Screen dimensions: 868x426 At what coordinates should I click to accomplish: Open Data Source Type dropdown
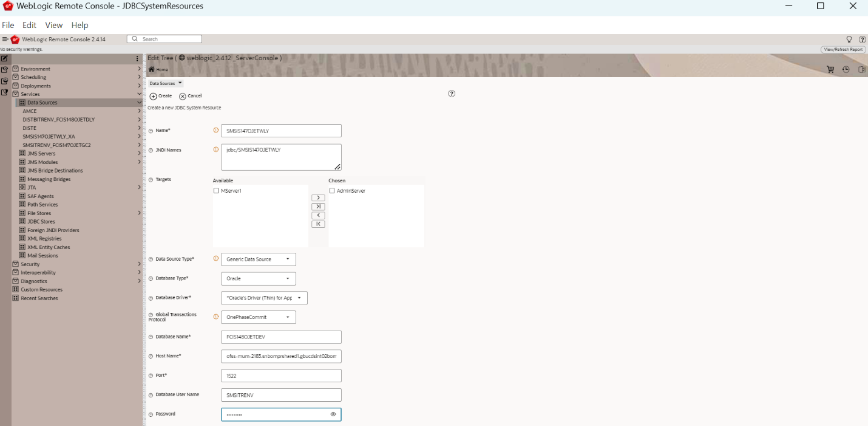tap(259, 259)
